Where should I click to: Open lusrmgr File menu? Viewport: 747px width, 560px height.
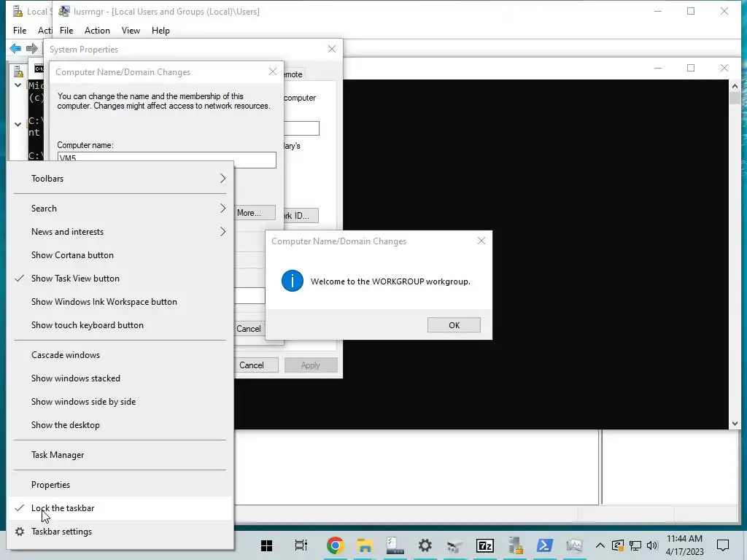[x=66, y=31]
